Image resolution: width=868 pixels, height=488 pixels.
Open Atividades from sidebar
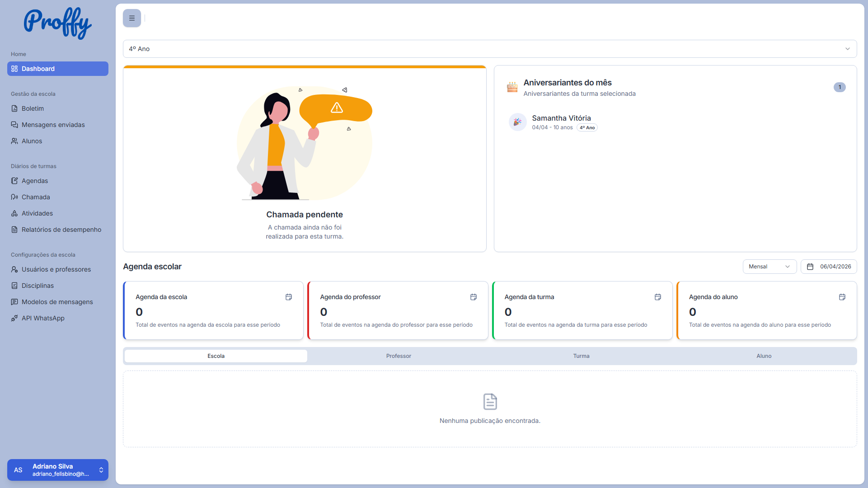37,213
